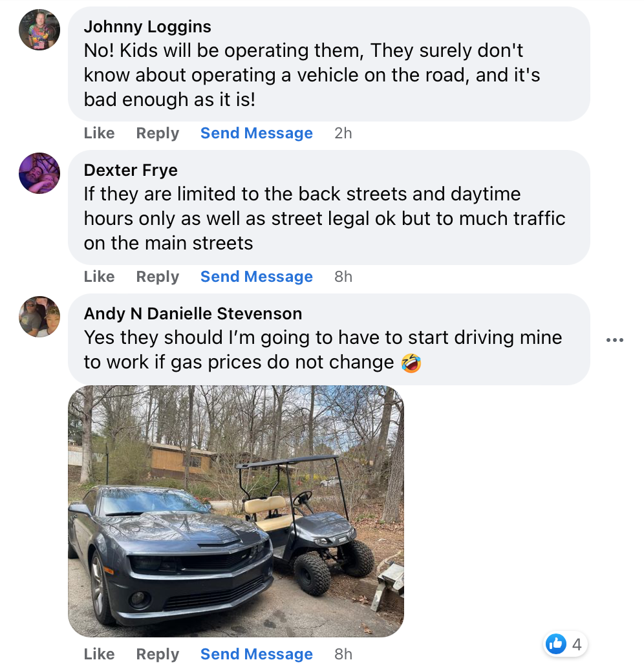Open Andy N Danielle Stevenson's avatar
Screen dimensions: 644x671
(39, 317)
